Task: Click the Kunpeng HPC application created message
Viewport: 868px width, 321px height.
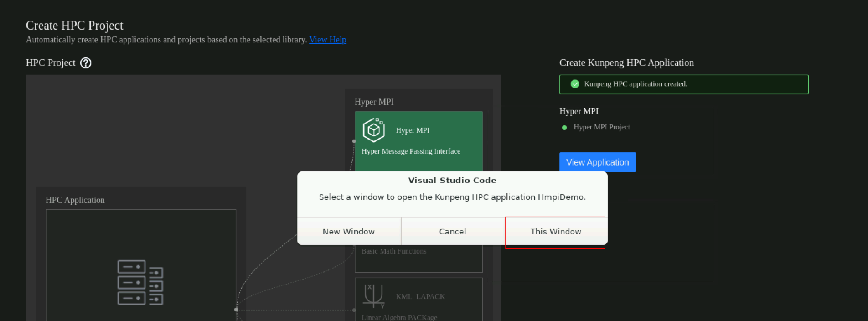Action: click(684, 84)
